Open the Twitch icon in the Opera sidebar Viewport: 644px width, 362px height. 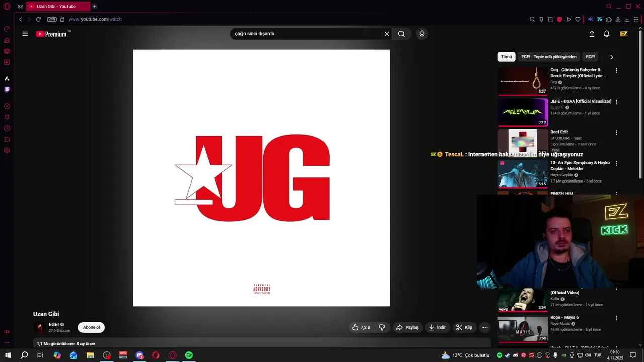click(7, 89)
